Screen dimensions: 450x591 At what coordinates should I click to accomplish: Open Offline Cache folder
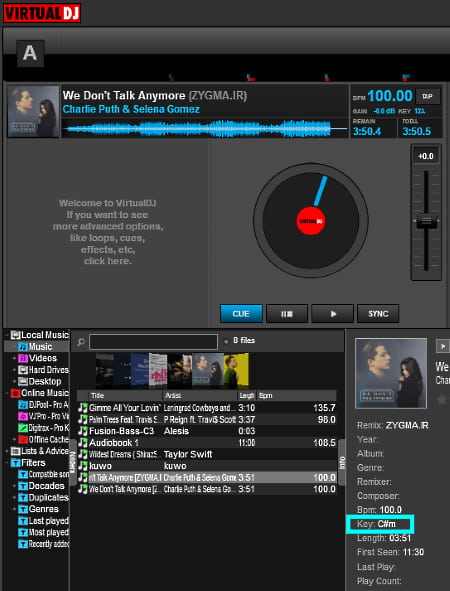click(44, 439)
